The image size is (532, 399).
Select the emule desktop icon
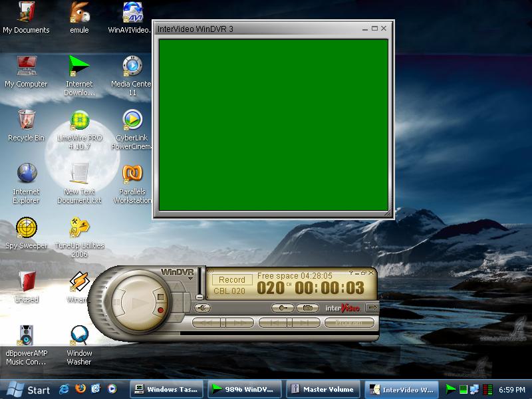79,18
